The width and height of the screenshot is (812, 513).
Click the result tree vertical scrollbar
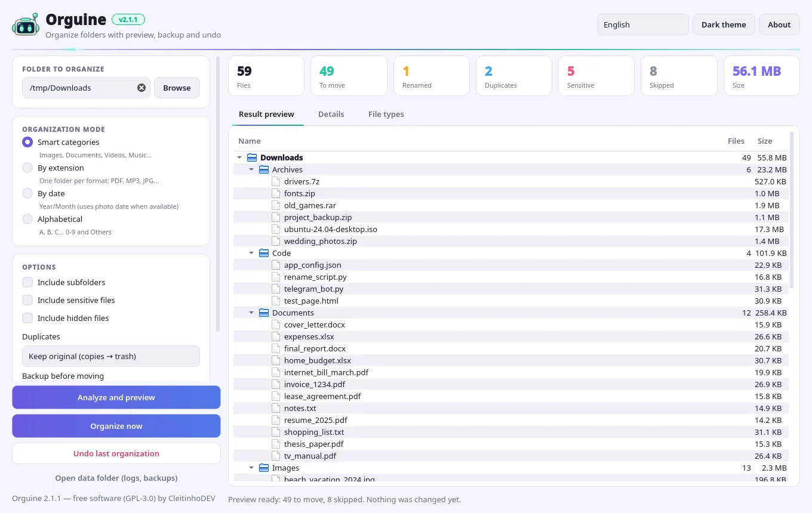792,210
